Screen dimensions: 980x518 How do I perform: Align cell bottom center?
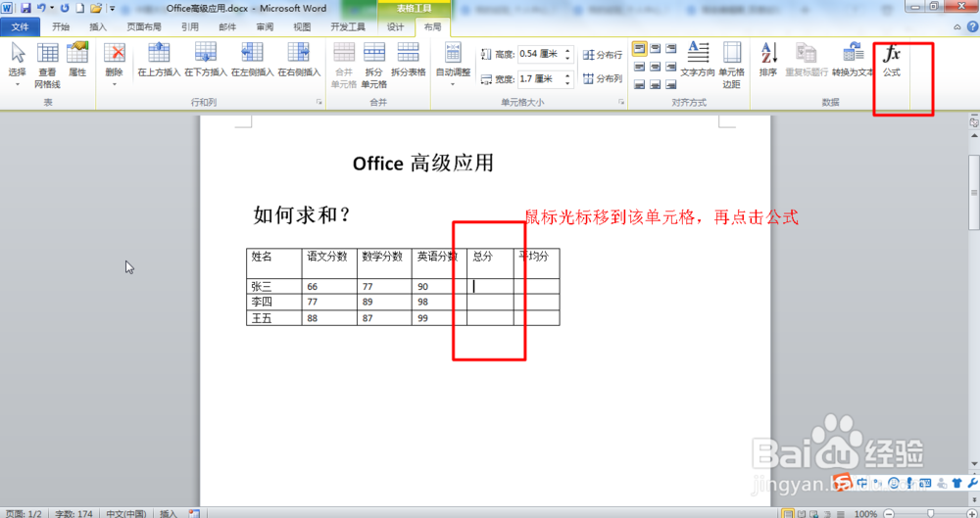655,84
